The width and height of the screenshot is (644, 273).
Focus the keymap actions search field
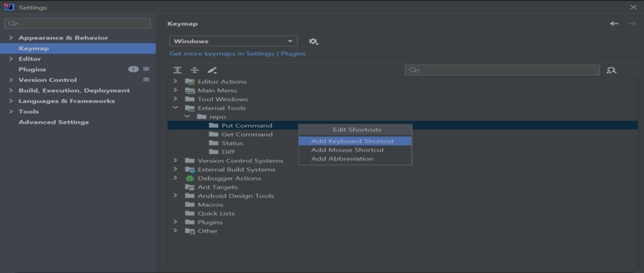click(x=502, y=71)
